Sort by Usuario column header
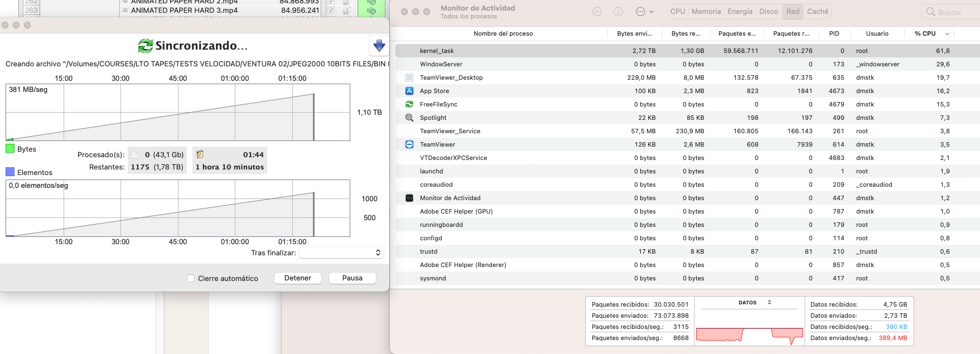This screenshot has height=354, width=980. coord(877,33)
